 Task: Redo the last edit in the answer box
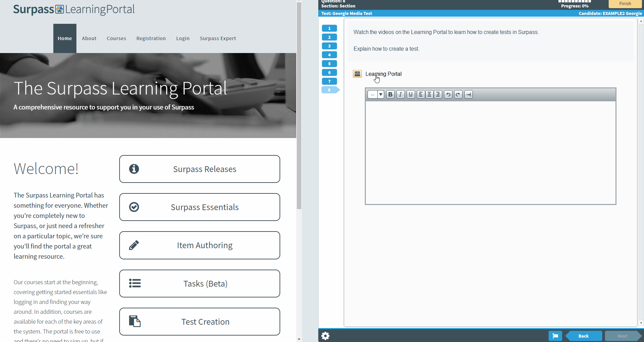coord(458,95)
